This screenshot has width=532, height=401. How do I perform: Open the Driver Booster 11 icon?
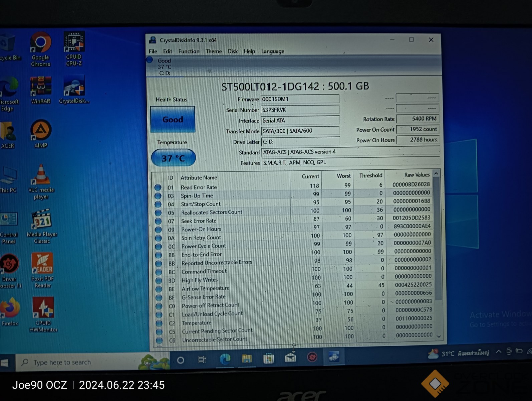tap(10, 271)
